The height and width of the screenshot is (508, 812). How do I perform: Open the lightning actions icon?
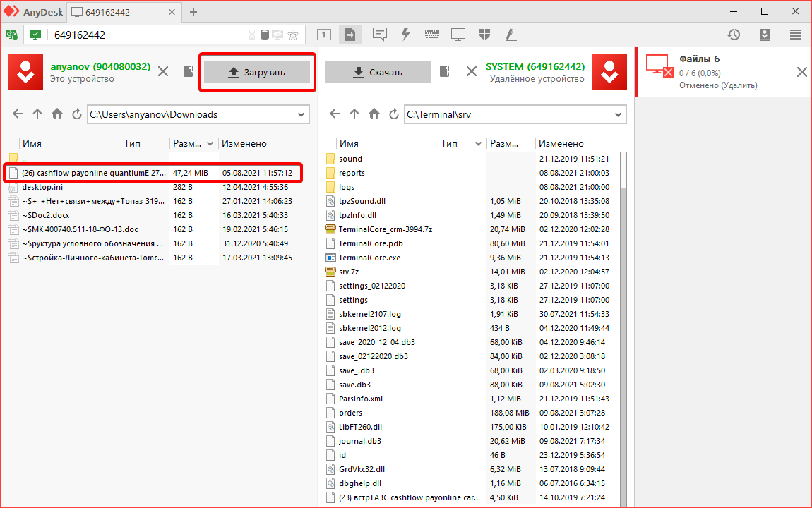406,35
